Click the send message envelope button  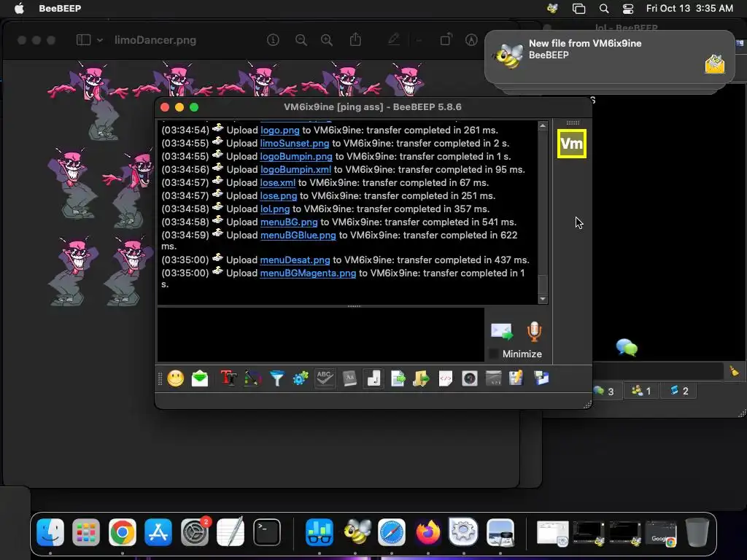click(502, 332)
